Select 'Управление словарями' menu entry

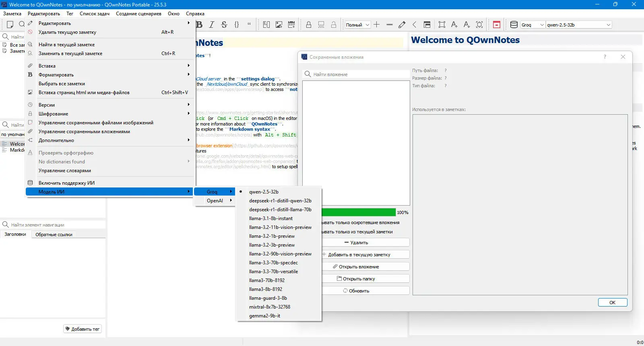click(65, 171)
